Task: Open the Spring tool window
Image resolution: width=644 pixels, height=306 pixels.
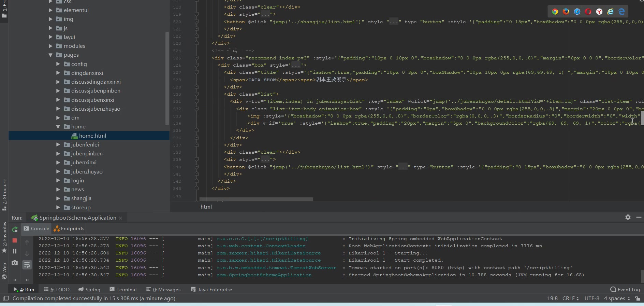Action: (x=89, y=290)
